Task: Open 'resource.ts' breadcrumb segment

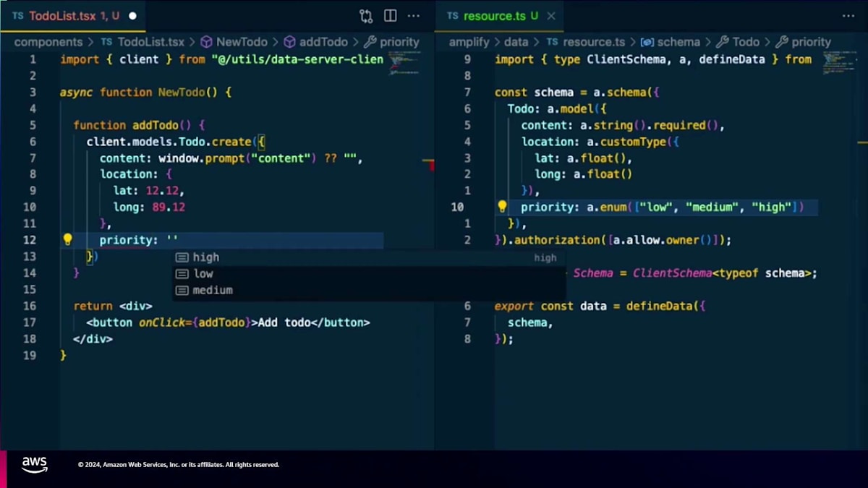Action: click(x=594, y=42)
